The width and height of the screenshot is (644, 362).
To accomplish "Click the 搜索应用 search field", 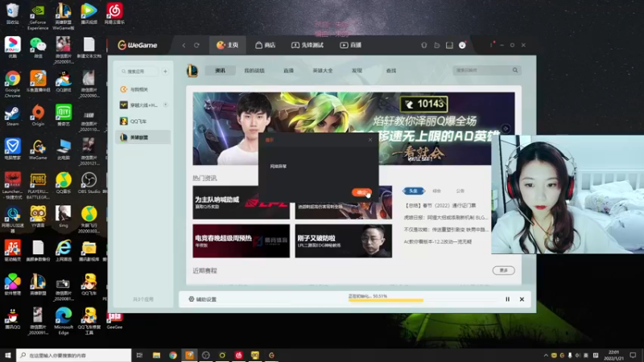I will click(138, 72).
